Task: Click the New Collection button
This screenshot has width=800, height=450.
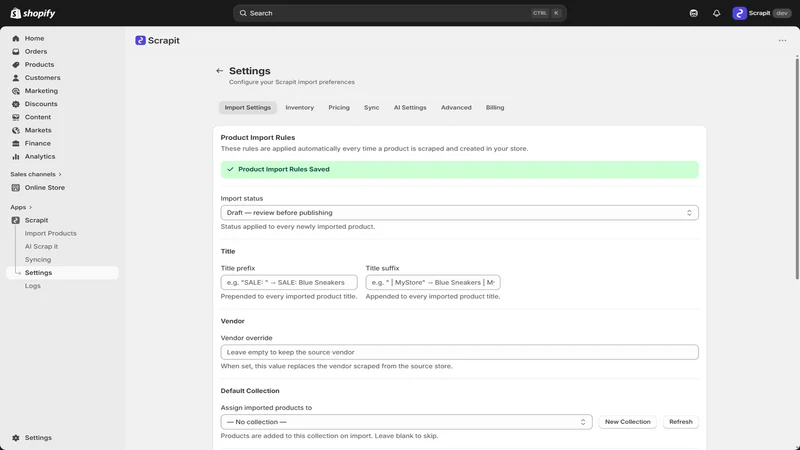Action: coord(628,422)
